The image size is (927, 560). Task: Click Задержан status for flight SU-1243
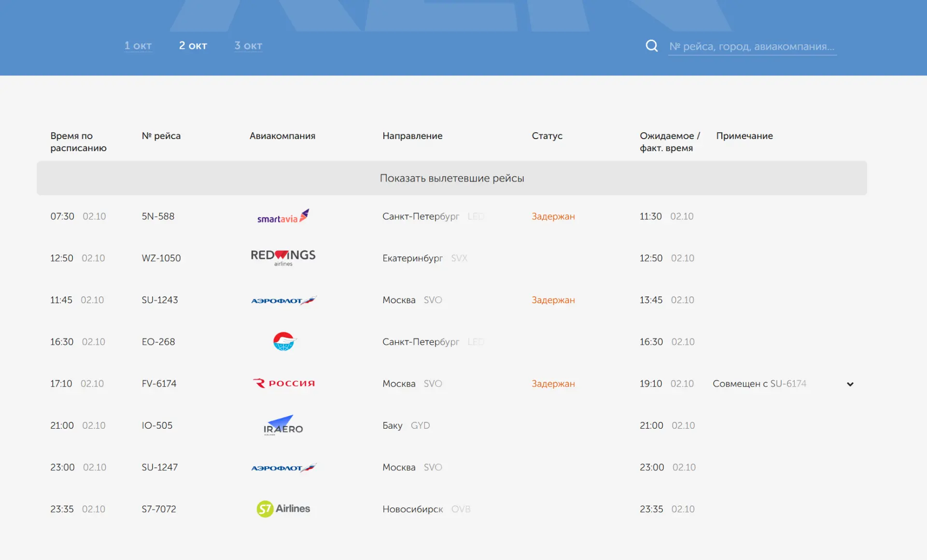click(x=553, y=300)
